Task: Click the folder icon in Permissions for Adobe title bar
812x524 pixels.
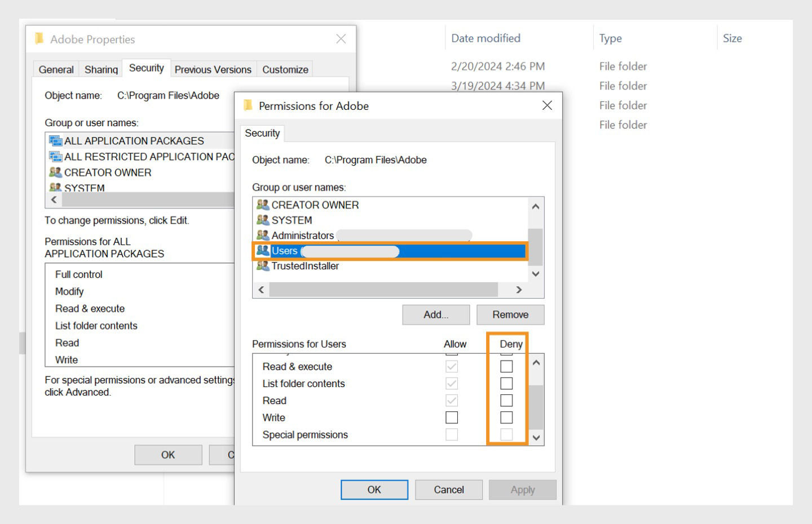Action: [x=248, y=105]
